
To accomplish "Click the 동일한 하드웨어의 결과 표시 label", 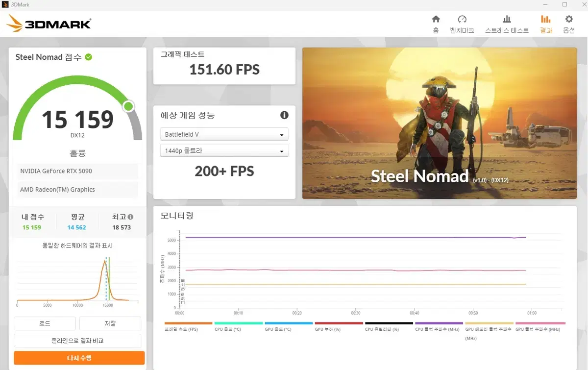I will pos(77,245).
